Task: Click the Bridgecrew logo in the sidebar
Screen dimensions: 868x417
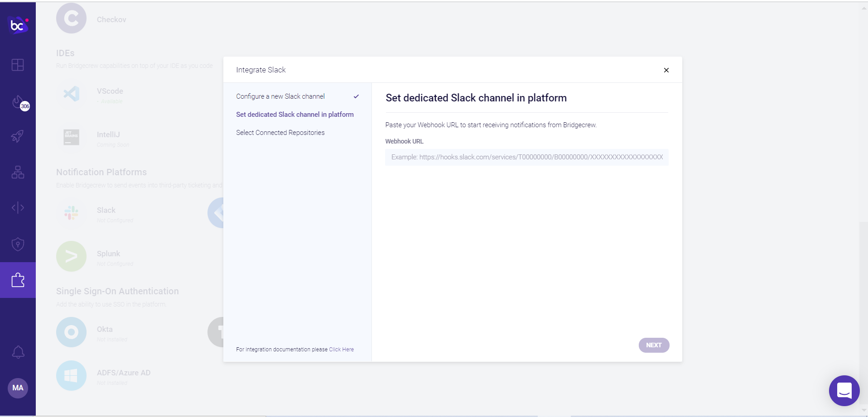Action: (x=19, y=25)
